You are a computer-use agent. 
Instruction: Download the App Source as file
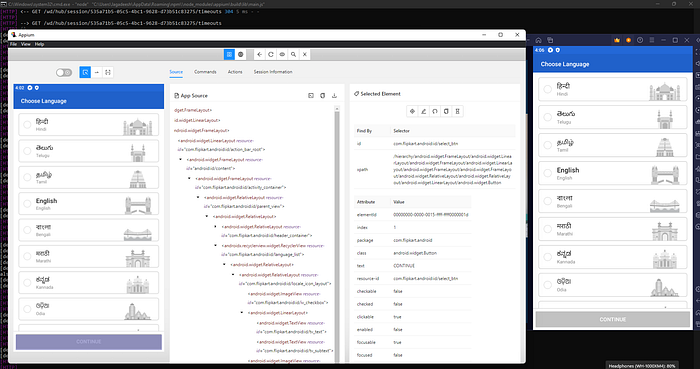pos(334,95)
